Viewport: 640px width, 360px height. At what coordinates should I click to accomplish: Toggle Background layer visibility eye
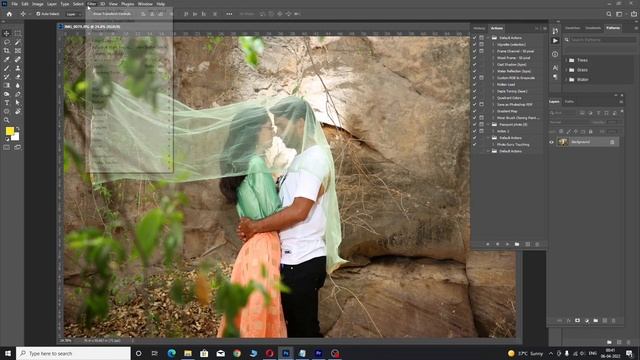pos(551,142)
